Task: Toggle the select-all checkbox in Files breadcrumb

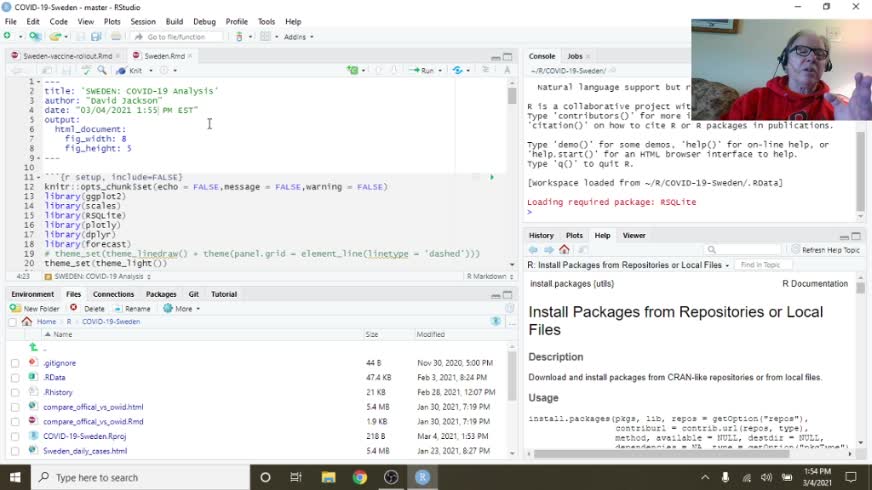Action: (12, 322)
